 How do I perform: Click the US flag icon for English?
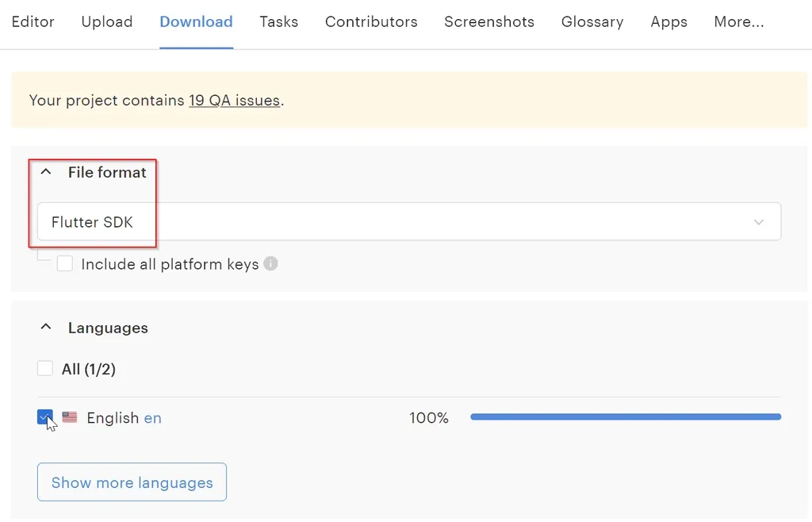pos(70,417)
